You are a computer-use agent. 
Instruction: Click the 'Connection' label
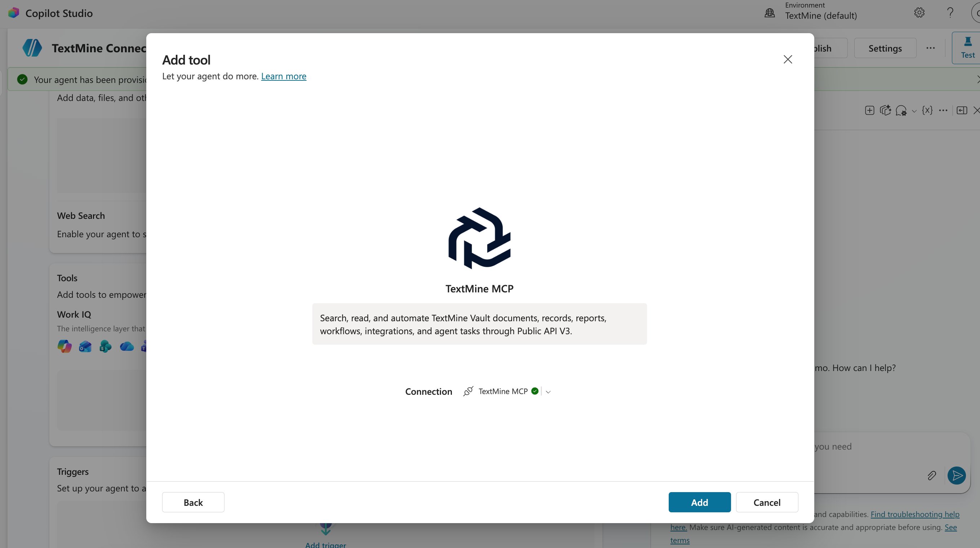tap(428, 392)
